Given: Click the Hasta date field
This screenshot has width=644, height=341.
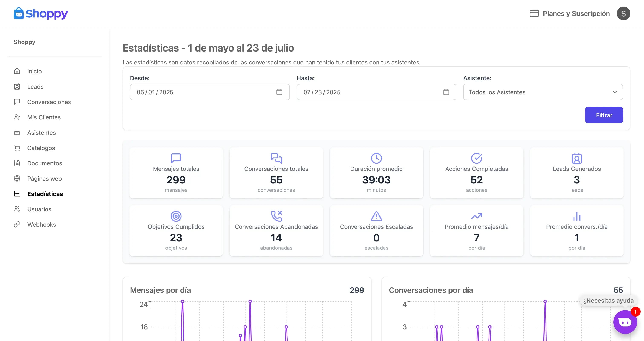Looking at the screenshot, I should pos(376,92).
